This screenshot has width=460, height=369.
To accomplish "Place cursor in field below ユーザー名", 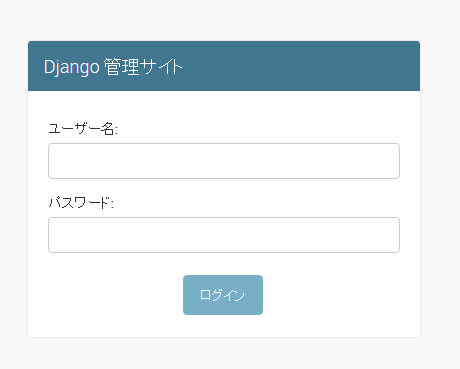I will point(224,161).
